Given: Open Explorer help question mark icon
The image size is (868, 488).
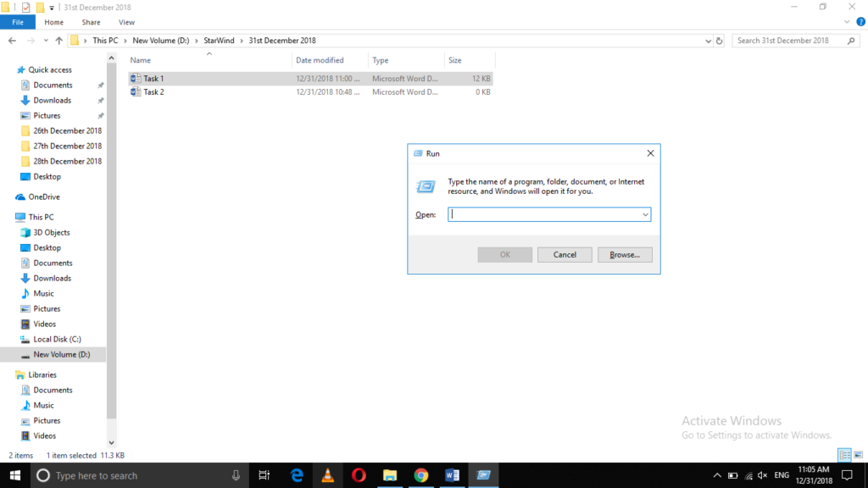Looking at the screenshot, I should click(x=861, y=22).
